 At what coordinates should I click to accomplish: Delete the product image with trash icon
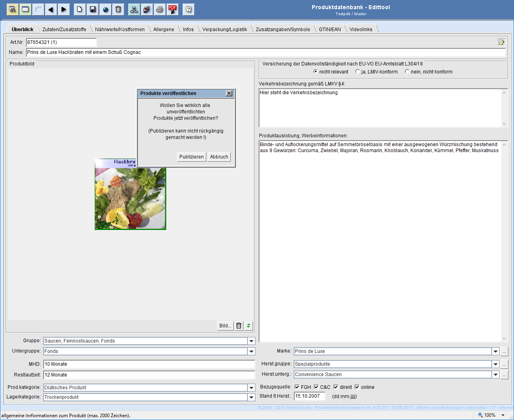coord(239,326)
